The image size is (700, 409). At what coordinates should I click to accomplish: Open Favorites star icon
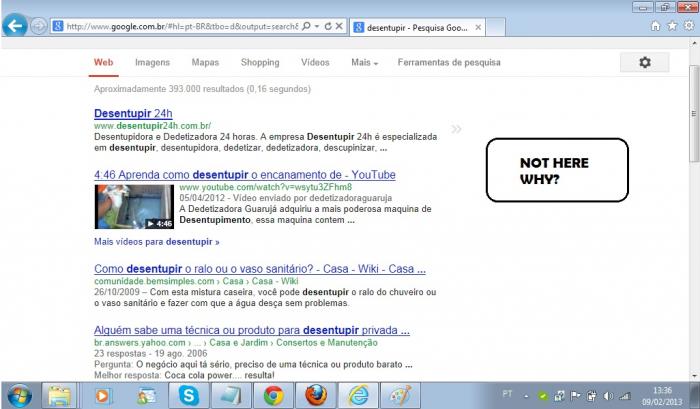[672, 26]
